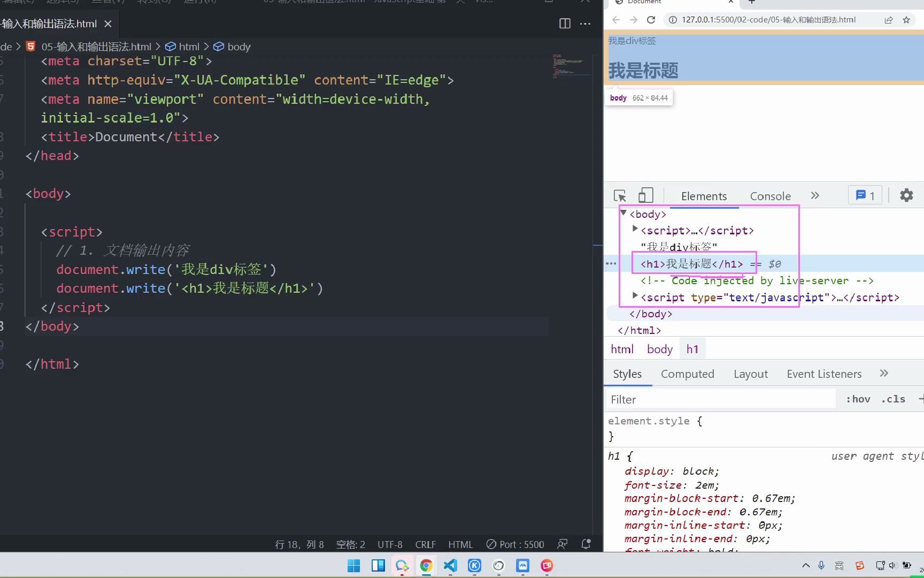This screenshot has height=578, width=924.
Task: Select html in the DevTools breadcrumb
Action: click(x=622, y=349)
